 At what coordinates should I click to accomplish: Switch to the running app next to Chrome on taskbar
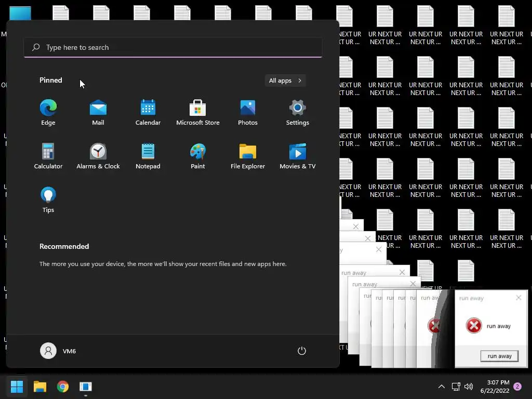coord(86,387)
